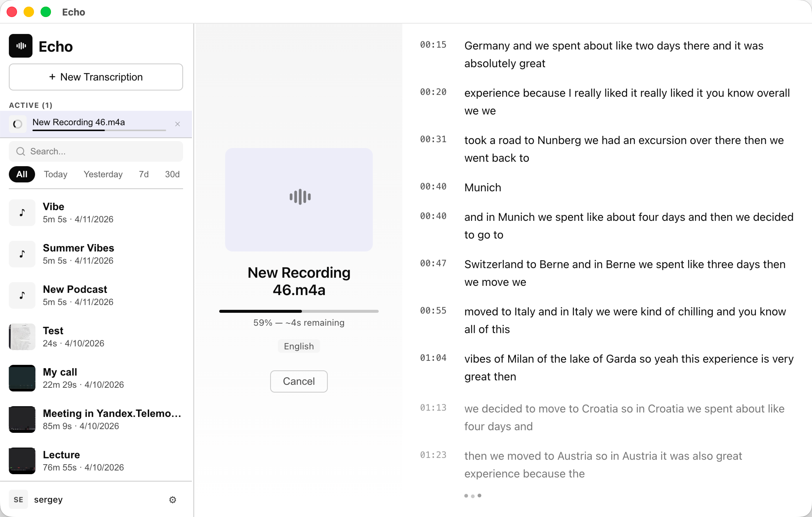812x517 pixels.
Task: Open the English language selector
Action: click(298, 346)
